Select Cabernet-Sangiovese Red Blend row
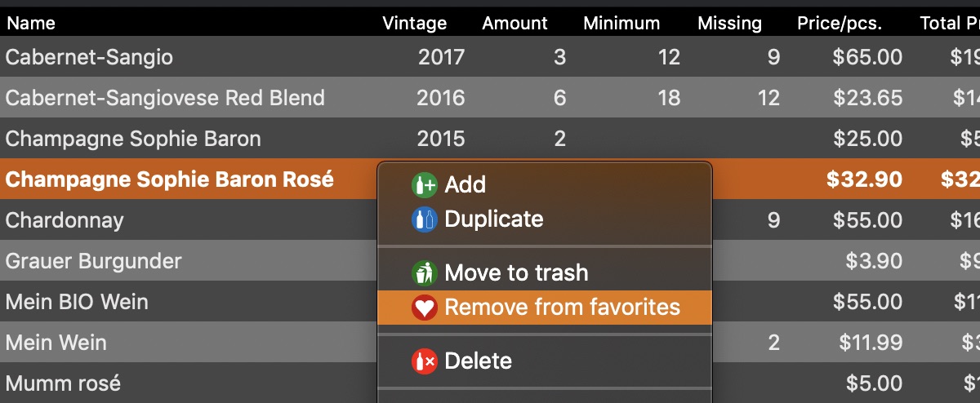Viewport: 980px width, 403px height. 490,97
